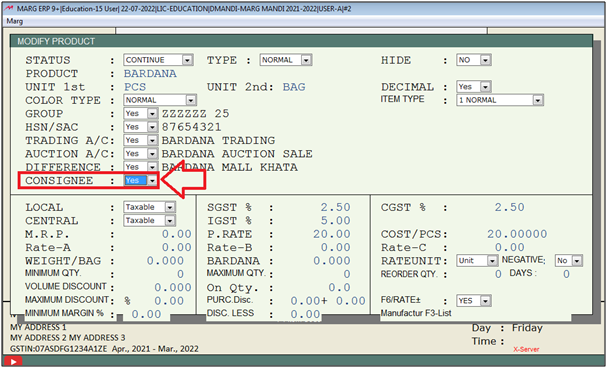This screenshot has width=608, height=368.
Task: Click the UNIT 2nd field BAG
Action: 294,87
